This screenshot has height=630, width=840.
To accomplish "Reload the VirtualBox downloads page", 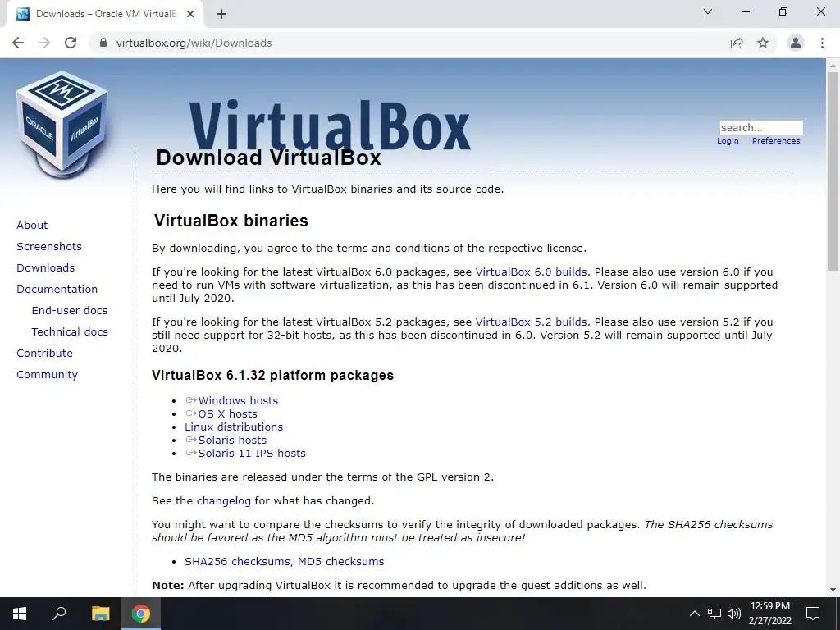I will (71, 43).
